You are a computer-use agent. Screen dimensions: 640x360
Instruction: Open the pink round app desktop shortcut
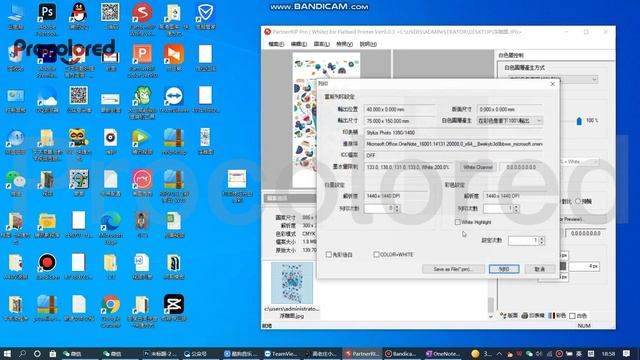click(142, 180)
